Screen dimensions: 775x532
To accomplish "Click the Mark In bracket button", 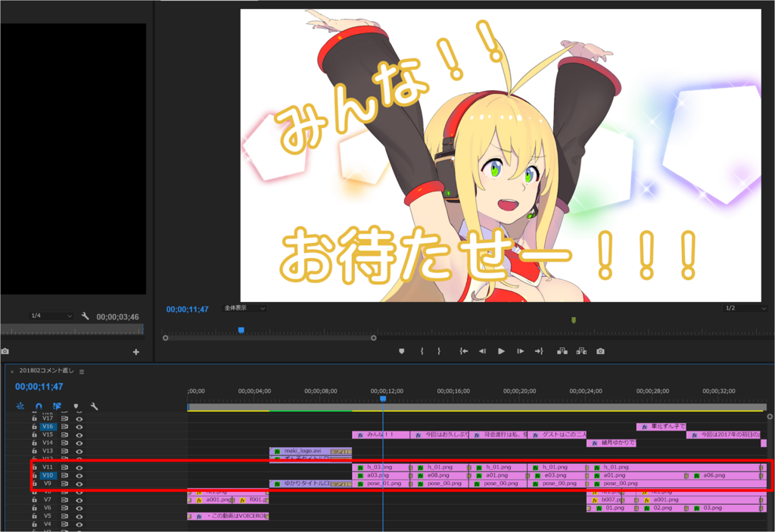I will (422, 351).
